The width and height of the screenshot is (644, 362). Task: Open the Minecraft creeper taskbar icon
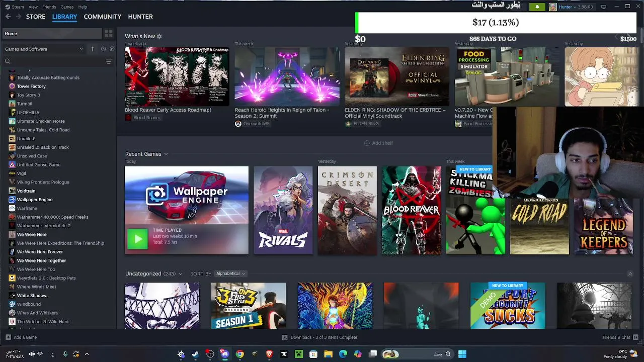click(298, 354)
